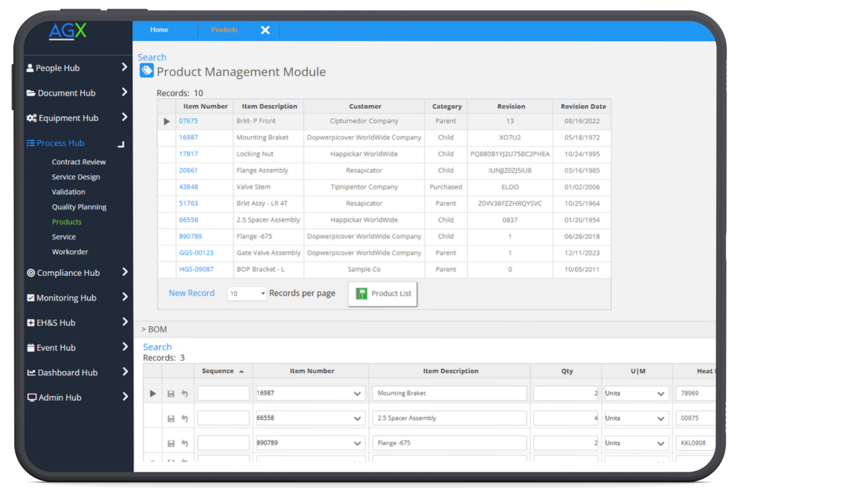Image resolution: width=868 pixels, height=488 pixels.
Task: Click Sequence field in 16987 BOM row
Action: point(224,394)
